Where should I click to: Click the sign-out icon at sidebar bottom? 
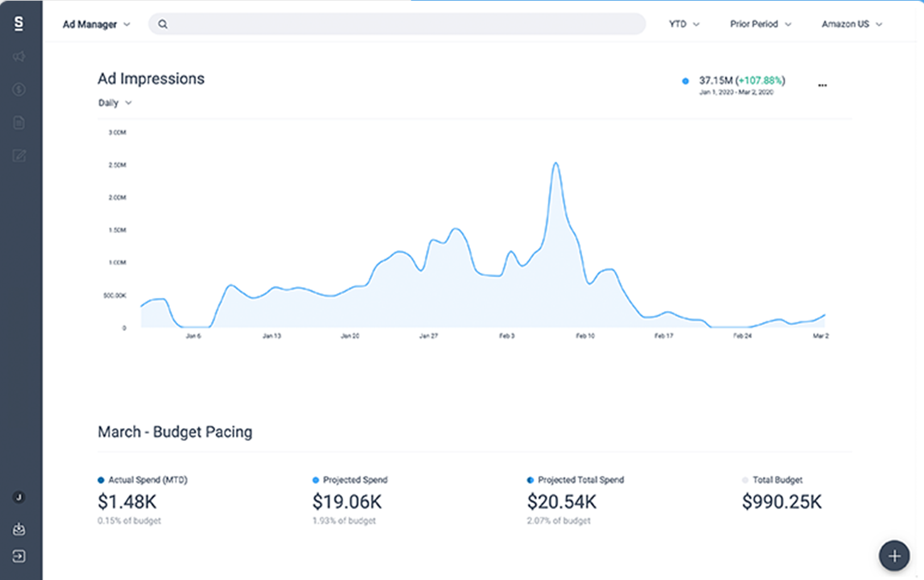tap(19, 557)
